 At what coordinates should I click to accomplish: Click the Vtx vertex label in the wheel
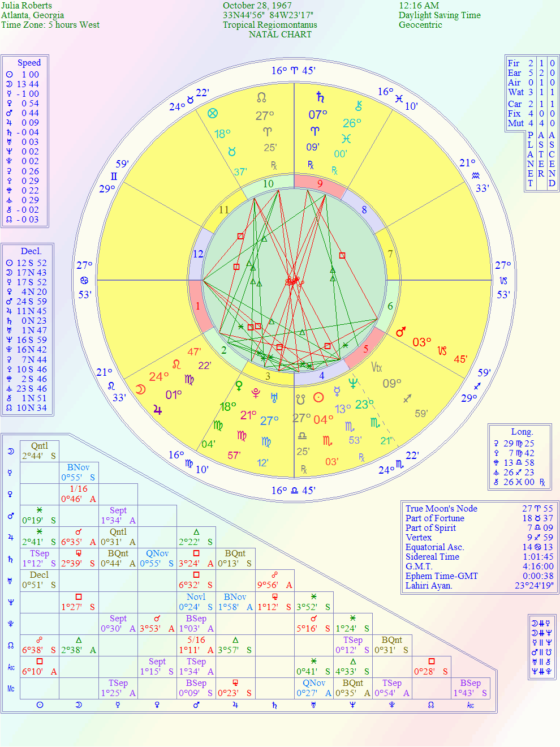click(376, 367)
